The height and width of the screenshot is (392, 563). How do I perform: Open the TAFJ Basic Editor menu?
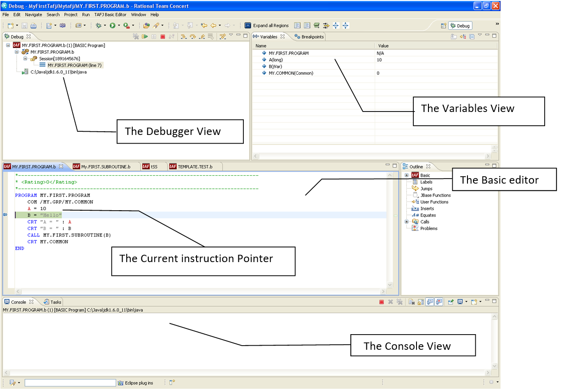click(110, 15)
